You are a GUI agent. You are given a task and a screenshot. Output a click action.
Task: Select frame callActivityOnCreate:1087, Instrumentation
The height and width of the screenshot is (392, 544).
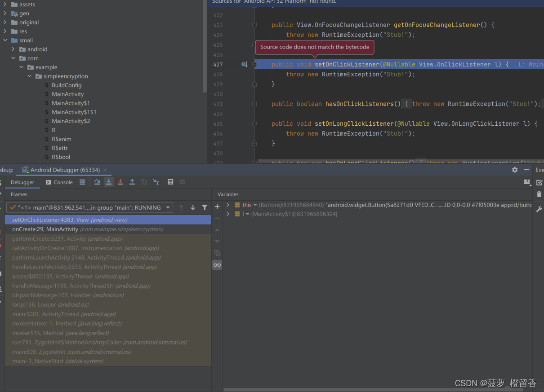[108, 248]
